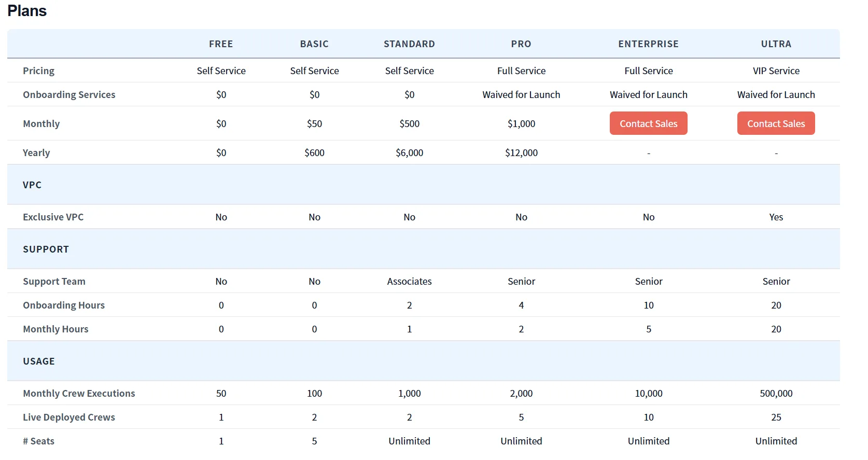The width and height of the screenshot is (868, 460).
Task: Click the Monthly Crew Executions row label
Action: tap(79, 394)
